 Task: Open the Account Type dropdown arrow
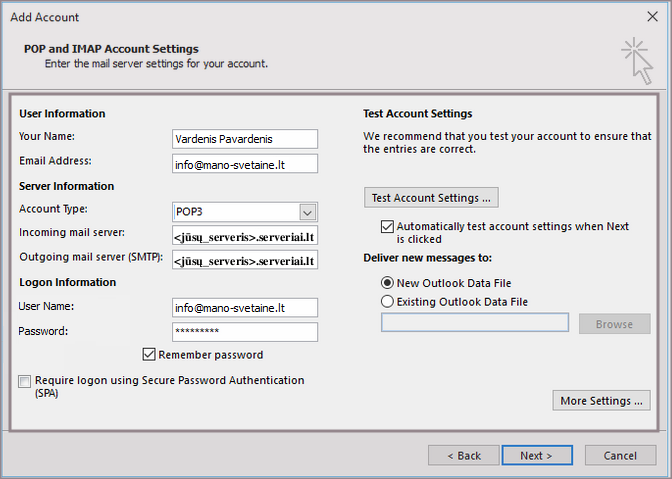click(x=308, y=212)
